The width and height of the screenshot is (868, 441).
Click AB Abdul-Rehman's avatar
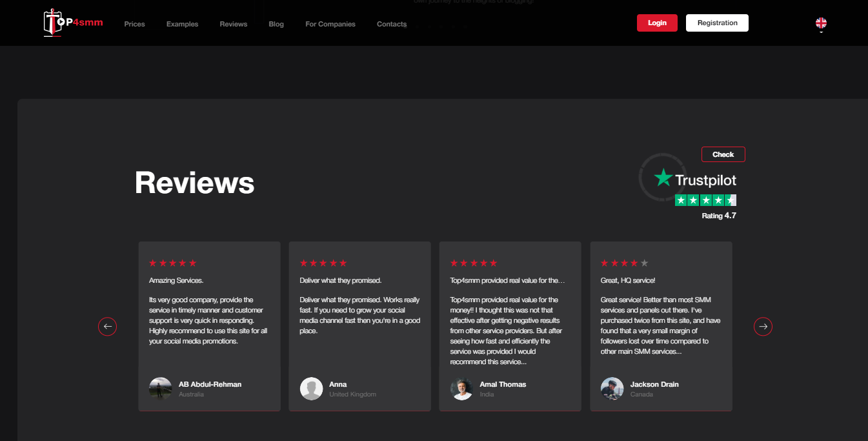click(x=160, y=389)
